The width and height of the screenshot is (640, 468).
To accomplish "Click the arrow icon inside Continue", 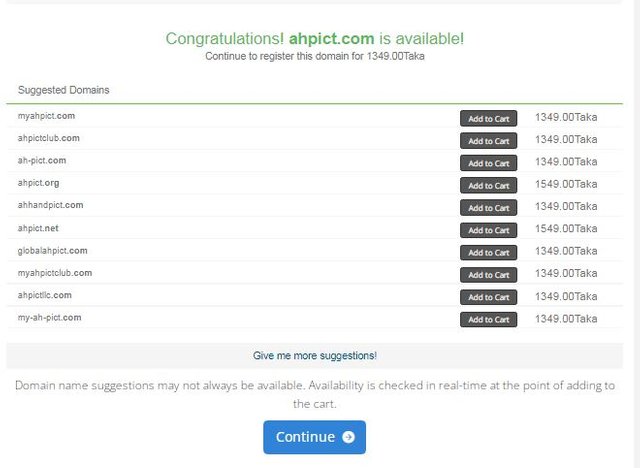I will tap(348, 437).
